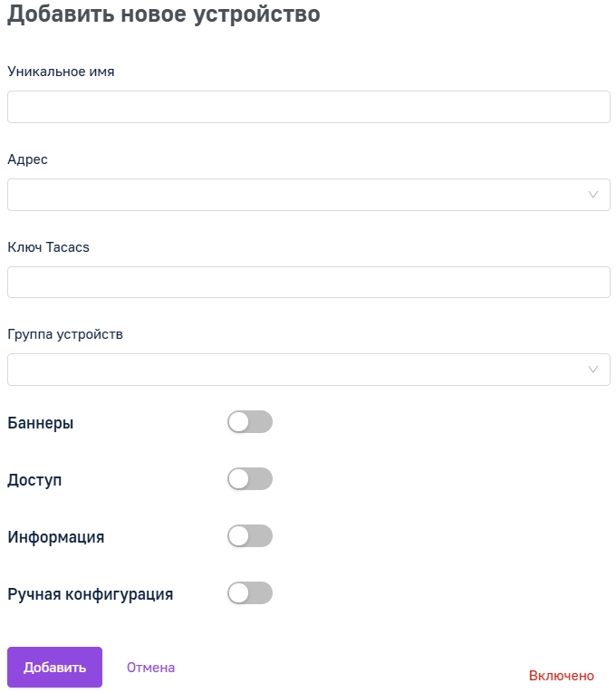Screen dimensions: 616x693
Task: Click the Ключ Tacacs label
Action: (x=49, y=247)
